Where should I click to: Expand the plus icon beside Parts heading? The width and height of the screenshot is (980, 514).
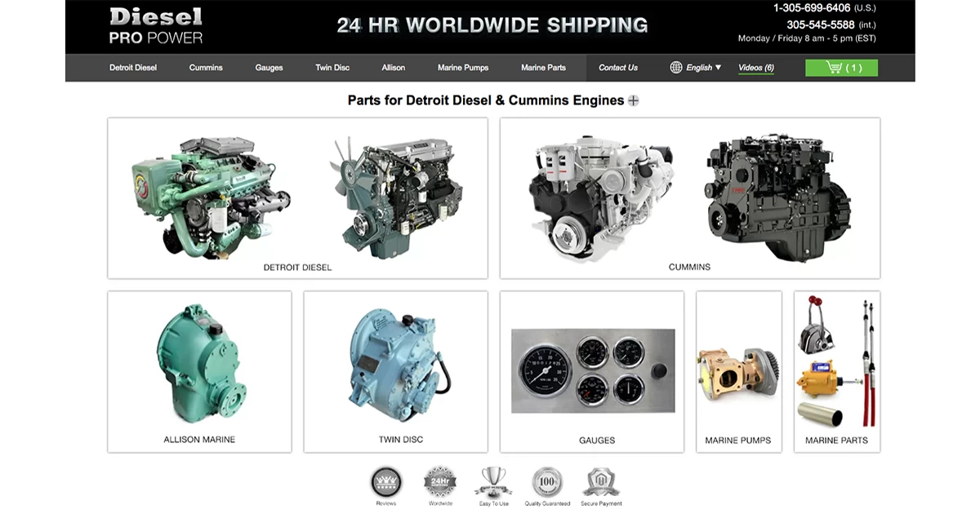pyautogui.click(x=633, y=100)
